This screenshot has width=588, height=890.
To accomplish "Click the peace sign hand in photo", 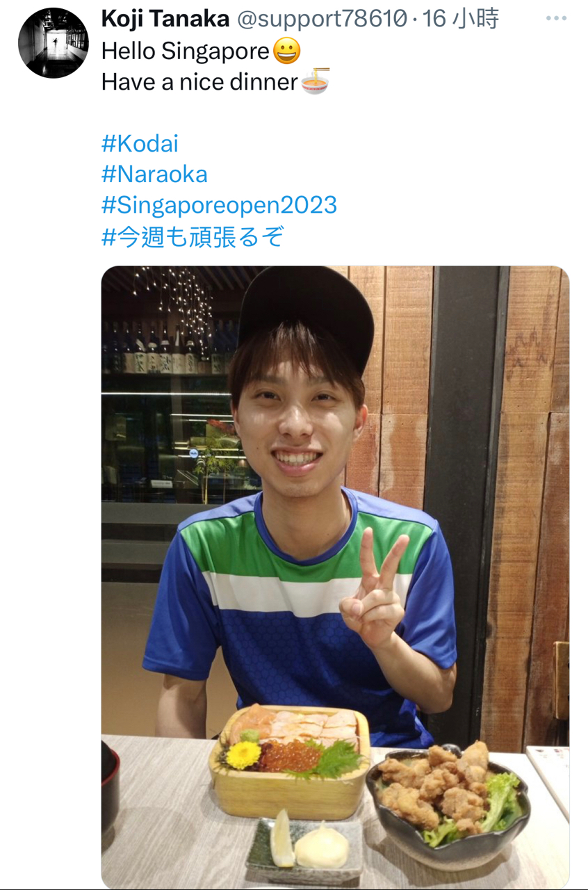I will [375, 591].
